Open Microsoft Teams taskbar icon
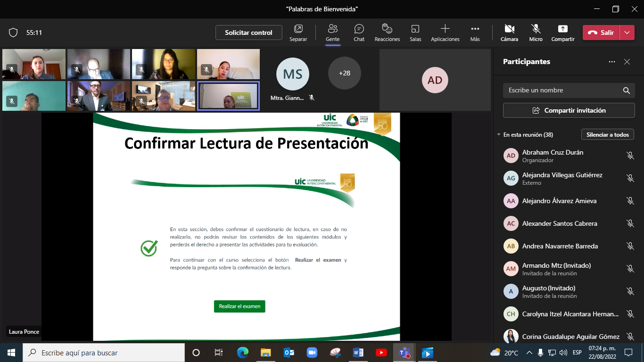Screen dimensions: 644x362 pos(404,353)
